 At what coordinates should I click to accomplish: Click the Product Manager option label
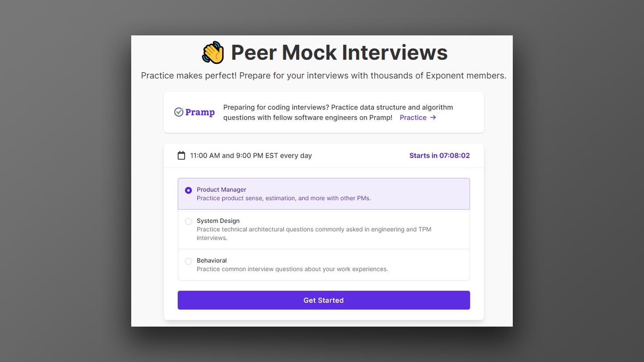221,189
